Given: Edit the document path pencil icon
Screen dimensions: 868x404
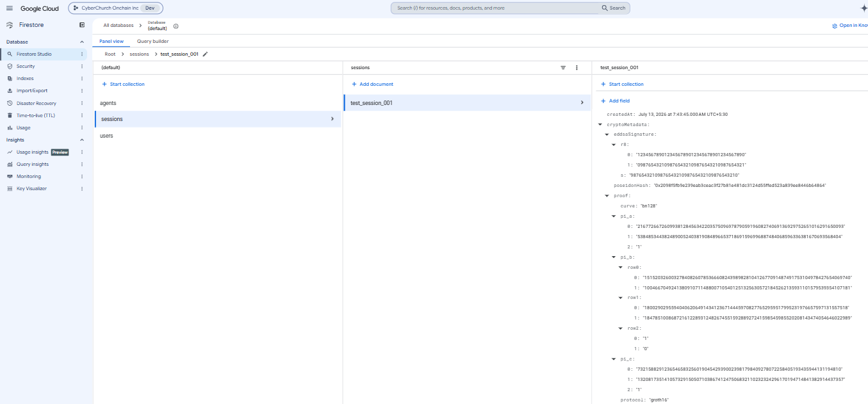Looking at the screenshot, I should click(x=205, y=54).
